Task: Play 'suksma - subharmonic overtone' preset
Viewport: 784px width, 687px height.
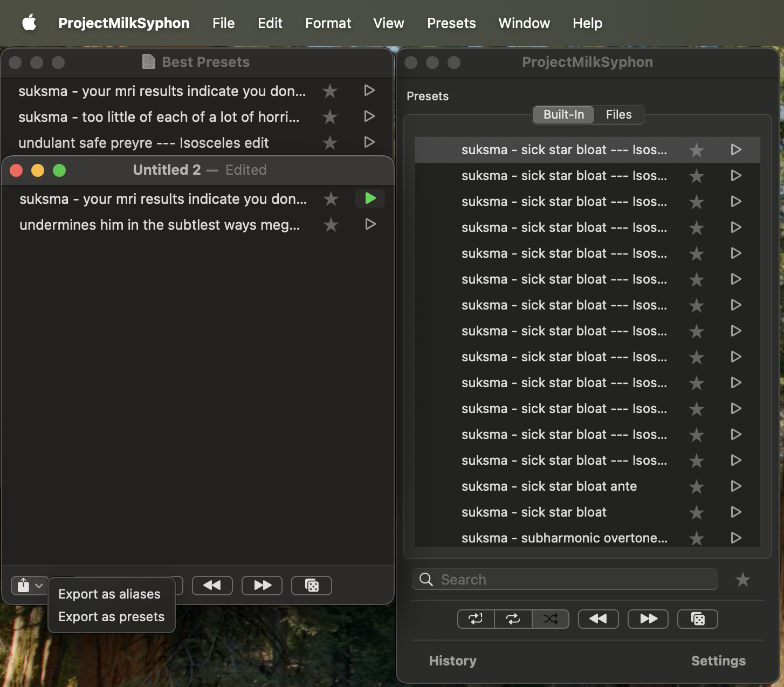Action: 736,538
